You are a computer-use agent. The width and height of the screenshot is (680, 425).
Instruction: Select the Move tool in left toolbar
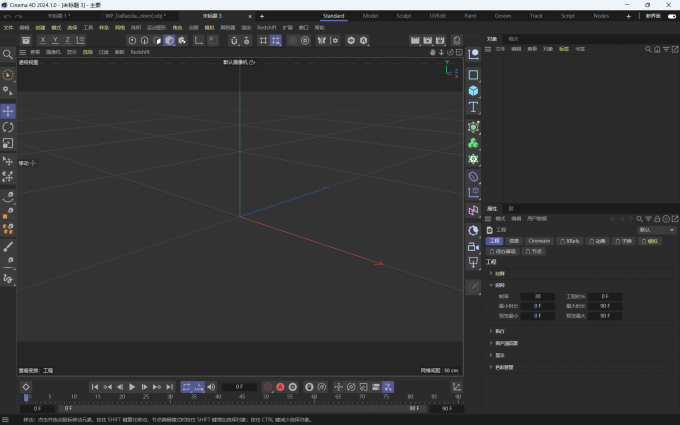[8, 111]
